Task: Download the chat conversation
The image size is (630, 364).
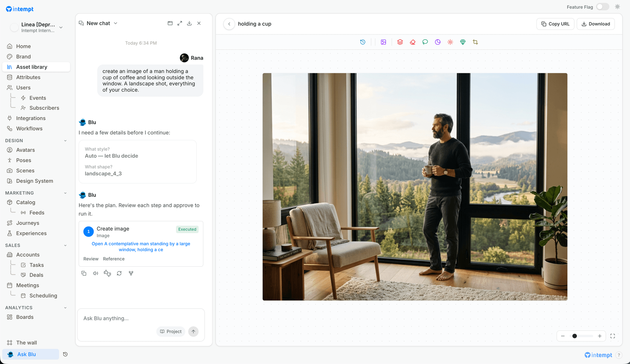Action: (x=189, y=23)
